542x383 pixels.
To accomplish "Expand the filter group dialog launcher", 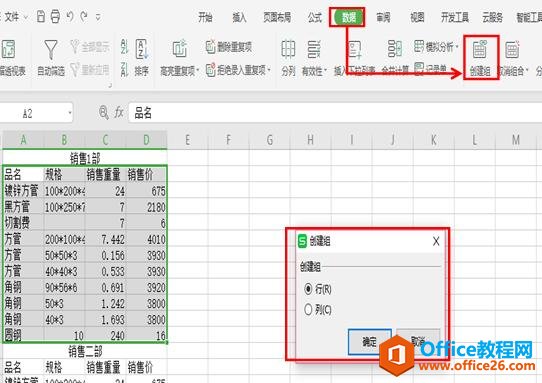I will [110, 85].
